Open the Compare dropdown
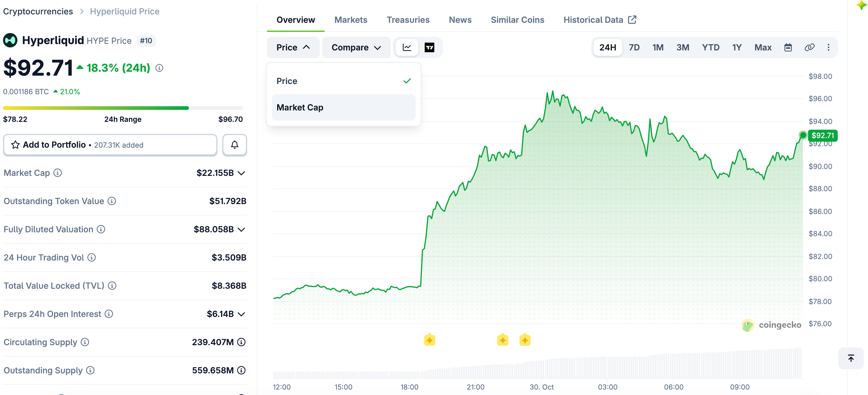 pos(356,47)
